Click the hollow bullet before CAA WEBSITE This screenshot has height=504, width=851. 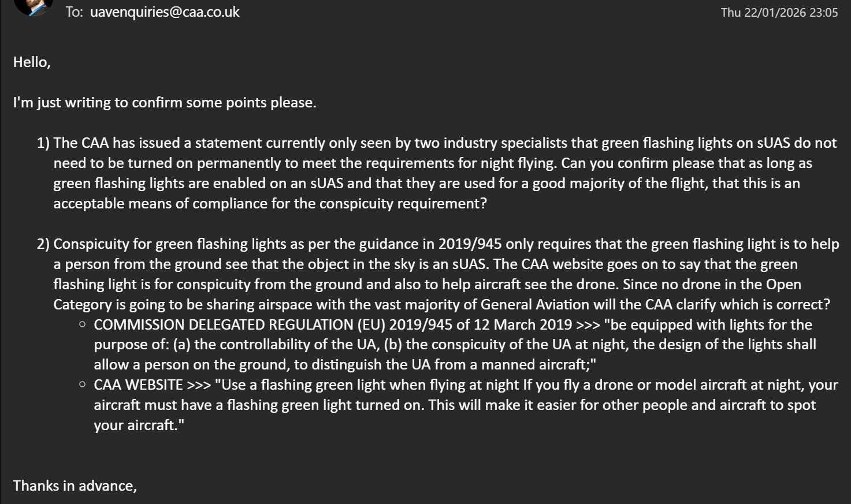[83, 384]
